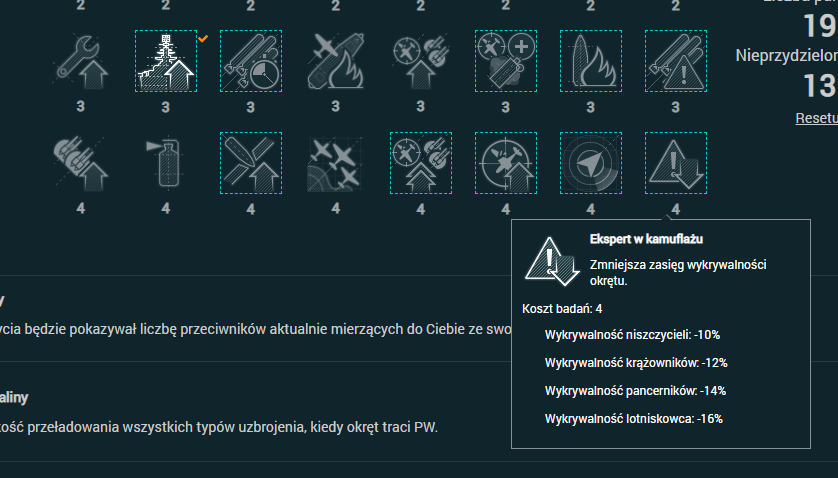Pick the aircraft crosshair with plus skill
The height and width of the screenshot is (478, 838).
point(506,61)
